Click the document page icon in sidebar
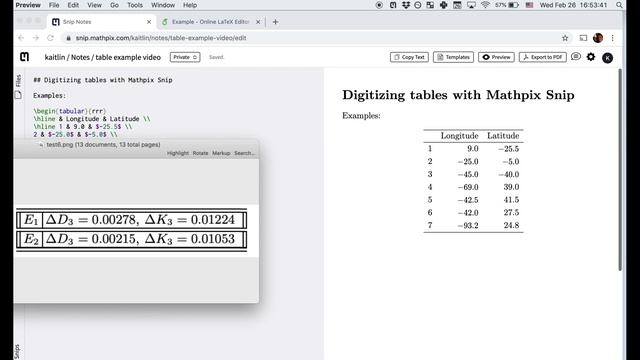Viewport: 640px width, 360px height. point(18,95)
